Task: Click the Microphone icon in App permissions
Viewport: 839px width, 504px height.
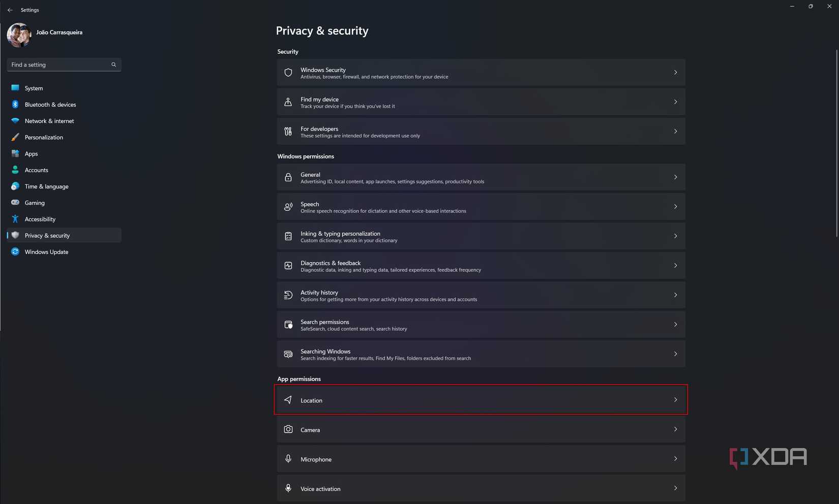Action: tap(288, 459)
